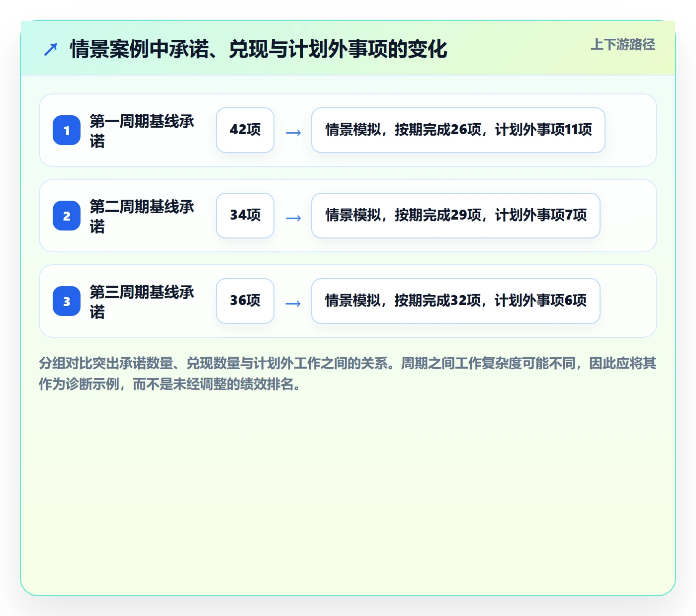
Task: Select the 第二周期基线承诺 label
Action: click(142, 216)
